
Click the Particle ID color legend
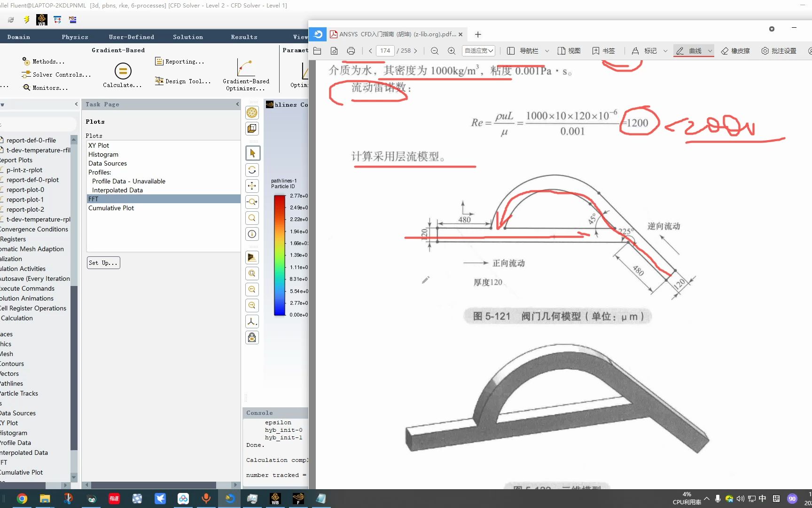point(279,254)
